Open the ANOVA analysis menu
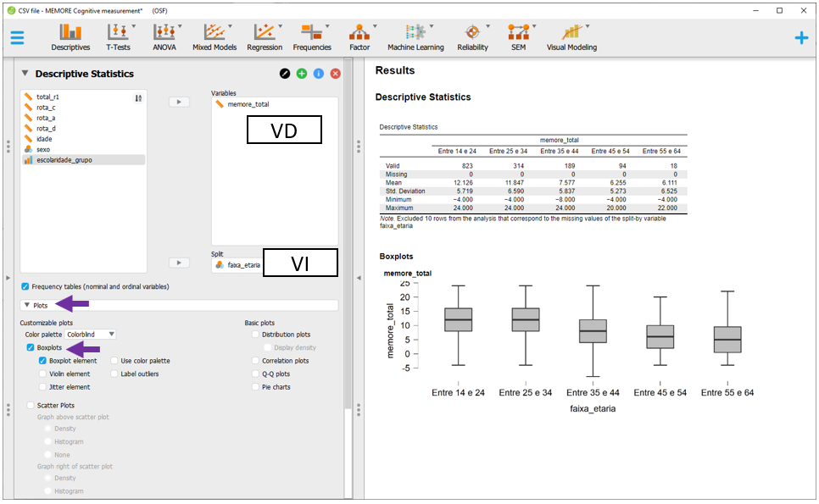The image size is (819, 504). (x=164, y=36)
